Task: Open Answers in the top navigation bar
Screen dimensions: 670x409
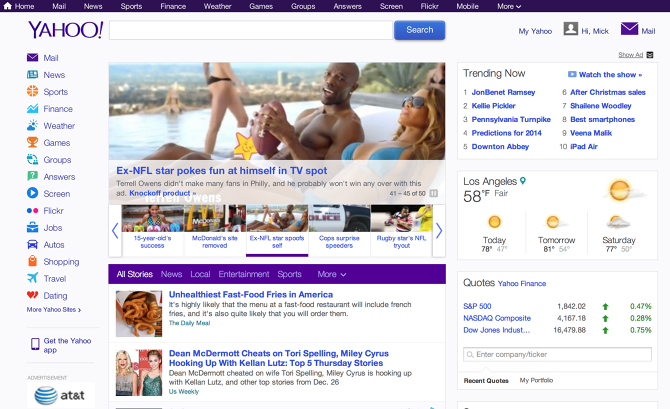Action: [347, 6]
